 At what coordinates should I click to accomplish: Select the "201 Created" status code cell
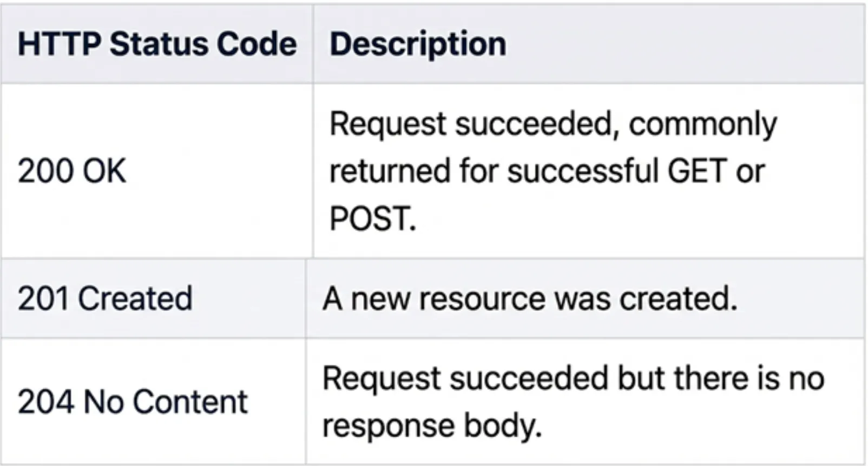[x=105, y=298]
